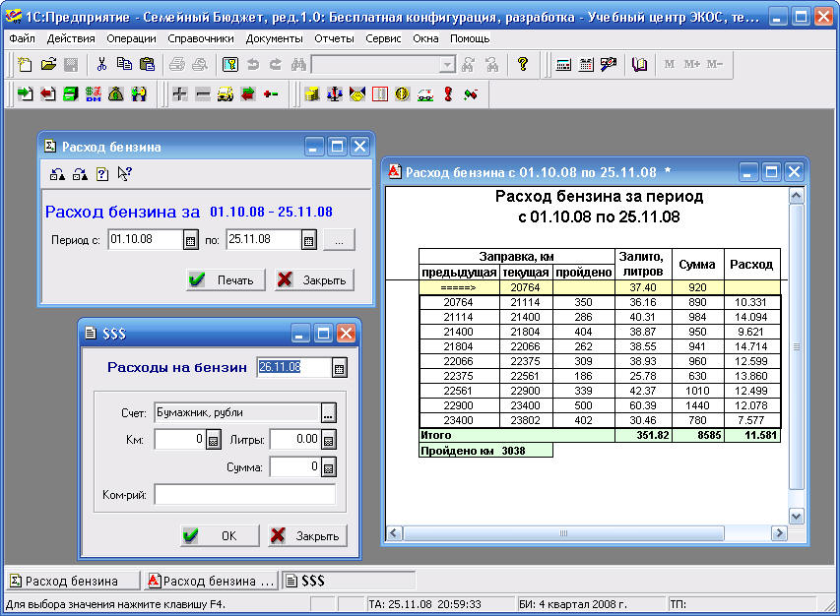The height and width of the screenshot is (616, 840).
Task: Click the help icon inside Расход бензина window
Action: click(x=101, y=174)
